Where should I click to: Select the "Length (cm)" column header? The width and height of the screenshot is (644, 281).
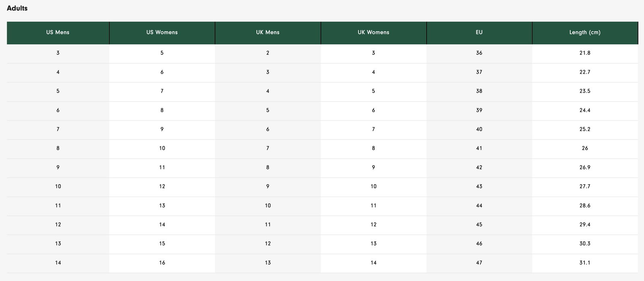click(585, 33)
